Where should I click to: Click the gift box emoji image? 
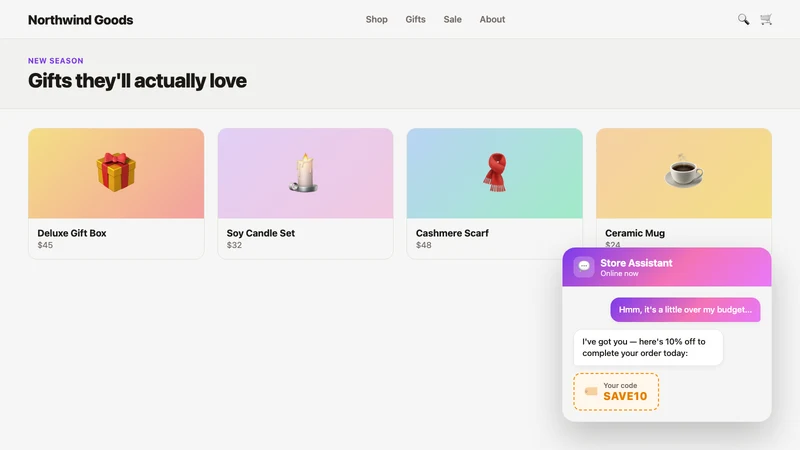tap(116, 172)
